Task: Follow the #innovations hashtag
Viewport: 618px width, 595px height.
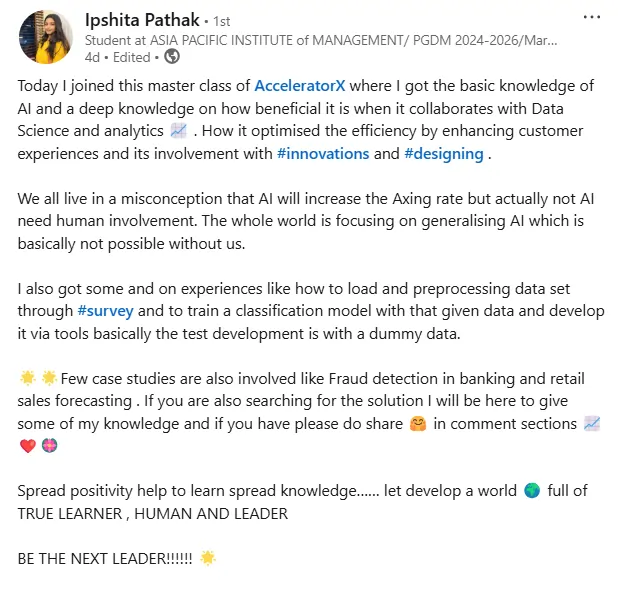Action: click(321, 154)
